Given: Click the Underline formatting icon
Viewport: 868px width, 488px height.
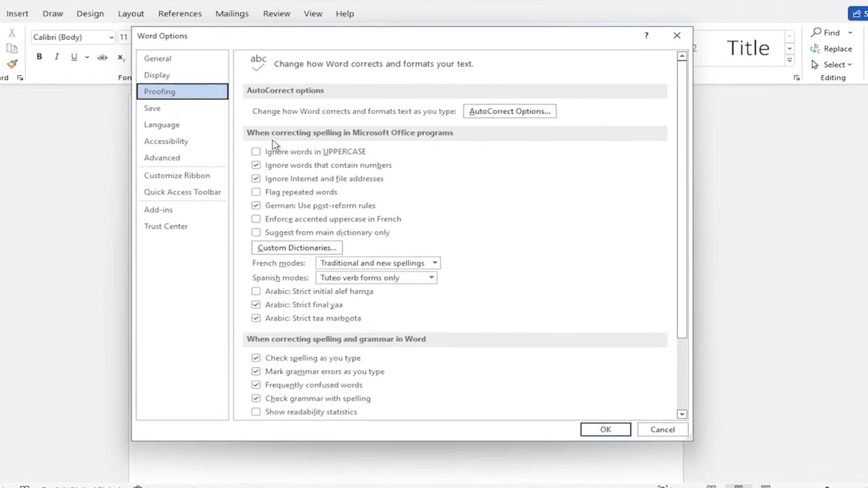Looking at the screenshot, I should pos(74,57).
